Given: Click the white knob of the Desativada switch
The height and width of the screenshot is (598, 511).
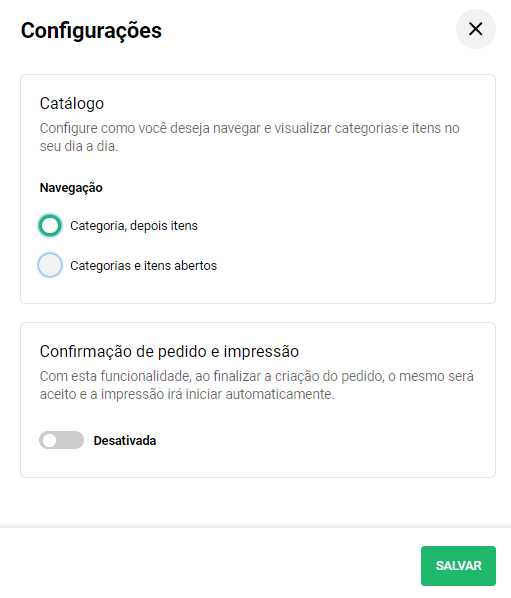Looking at the screenshot, I should point(50,440).
